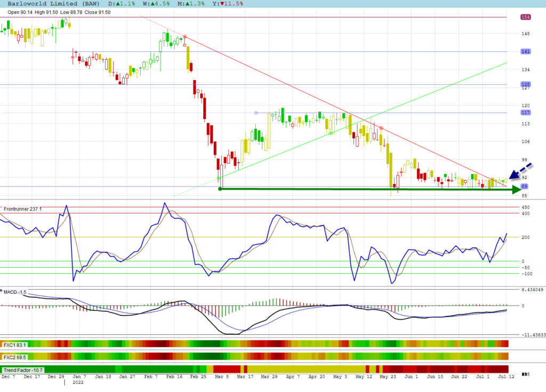The width and height of the screenshot is (546, 392).
Task: Click the 92 price axis value
Action: (x=524, y=178)
